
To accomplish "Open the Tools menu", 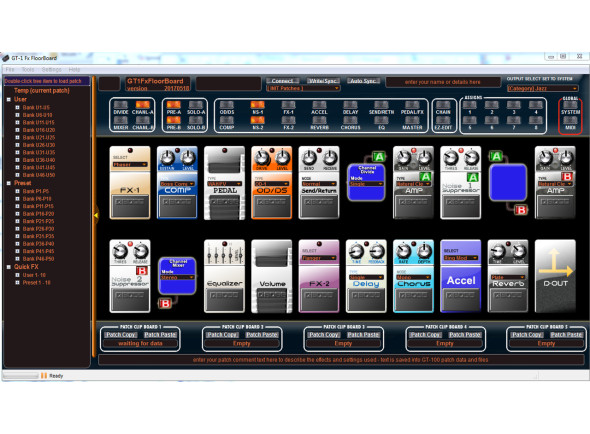I will point(28,70).
